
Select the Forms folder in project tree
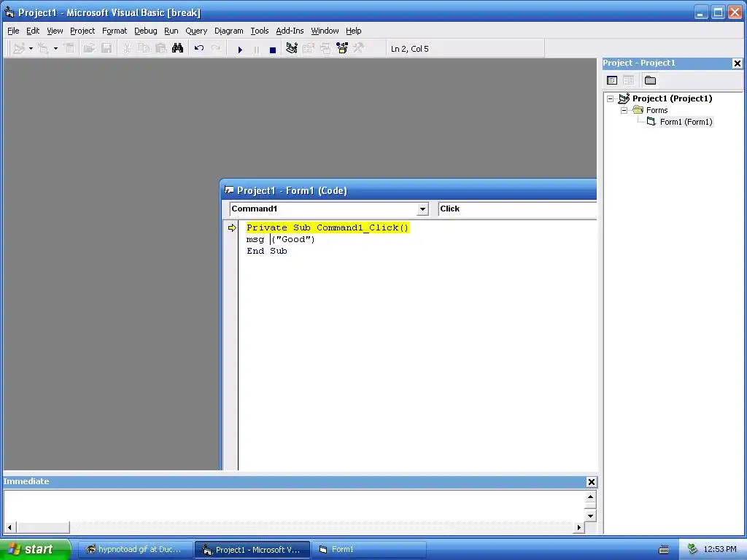click(x=657, y=111)
